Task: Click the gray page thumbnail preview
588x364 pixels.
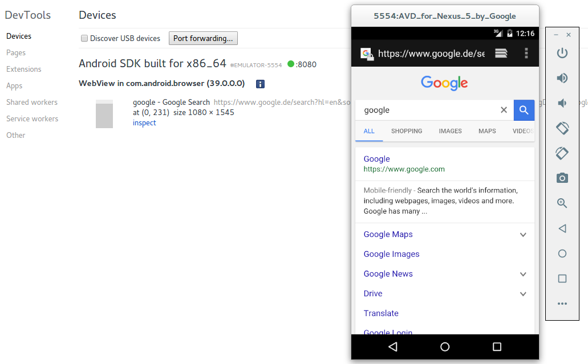Action: [104, 114]
